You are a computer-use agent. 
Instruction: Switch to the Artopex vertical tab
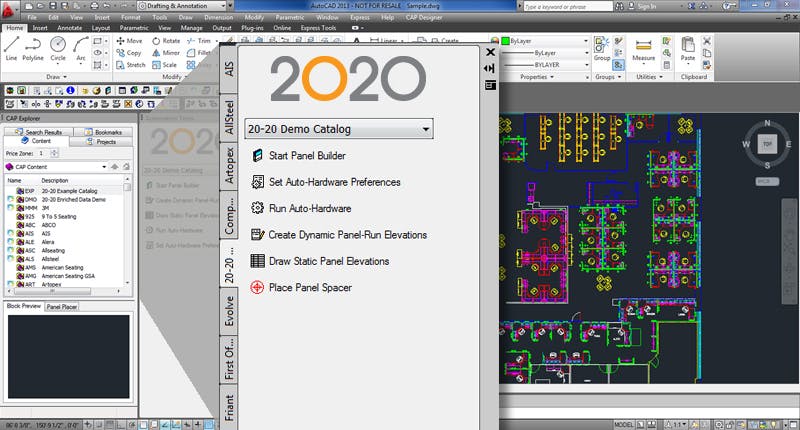(229, 166)
